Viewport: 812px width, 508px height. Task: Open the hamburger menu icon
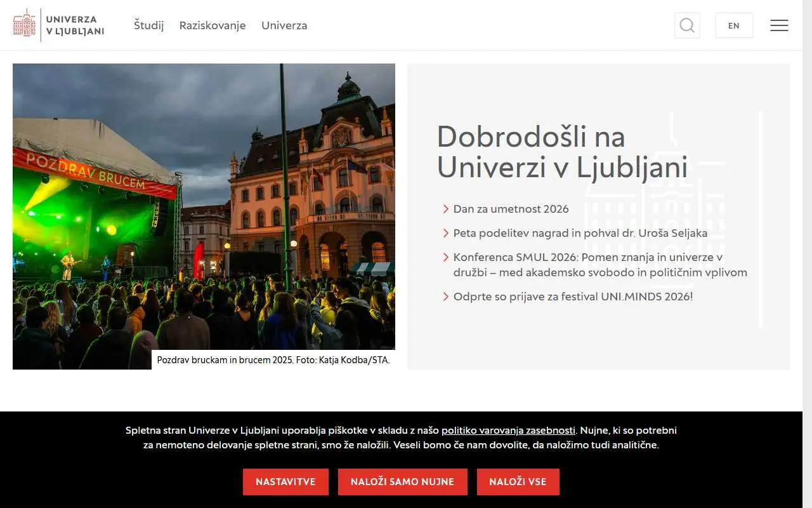(x=779, y=25)
